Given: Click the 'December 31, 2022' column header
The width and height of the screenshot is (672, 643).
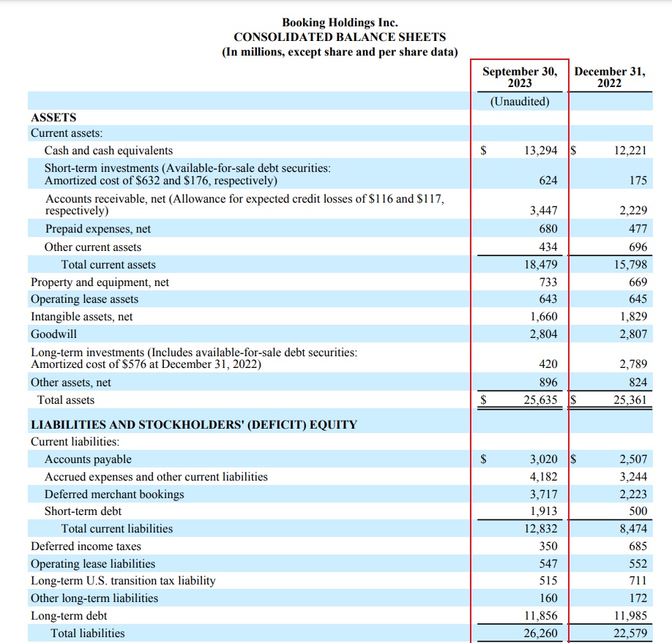Looking at the screenshot, I should click(610, 77).
